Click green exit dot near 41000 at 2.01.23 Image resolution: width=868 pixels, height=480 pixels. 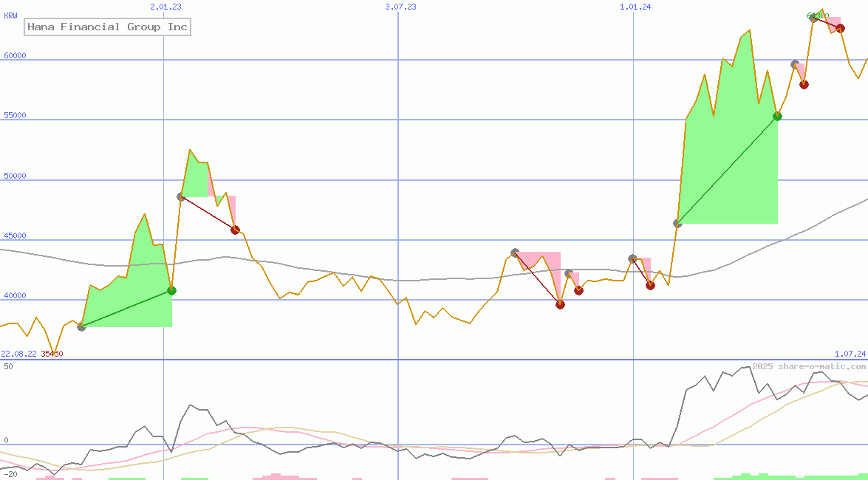coord(171,291)
